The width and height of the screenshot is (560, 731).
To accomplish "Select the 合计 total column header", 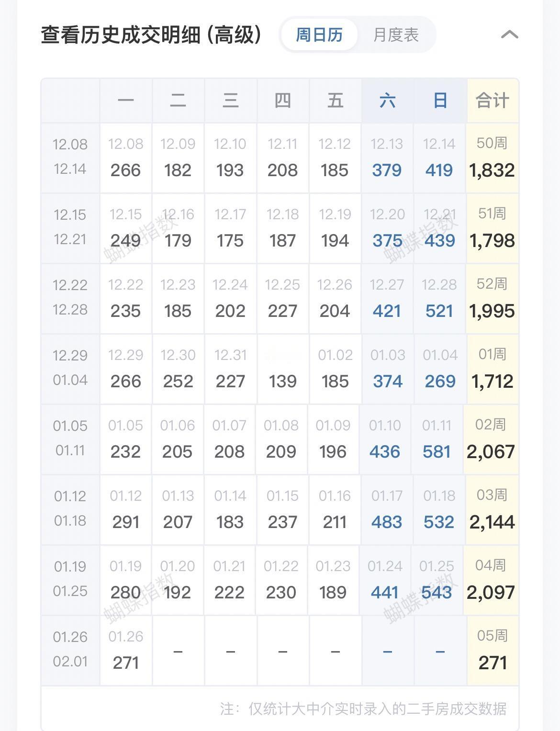I will pos(493,101).
